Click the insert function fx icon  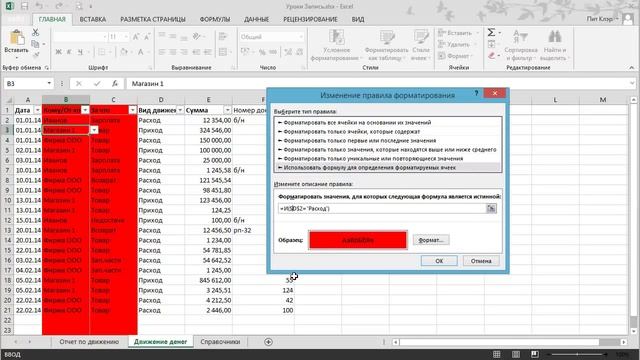point(115,83)
